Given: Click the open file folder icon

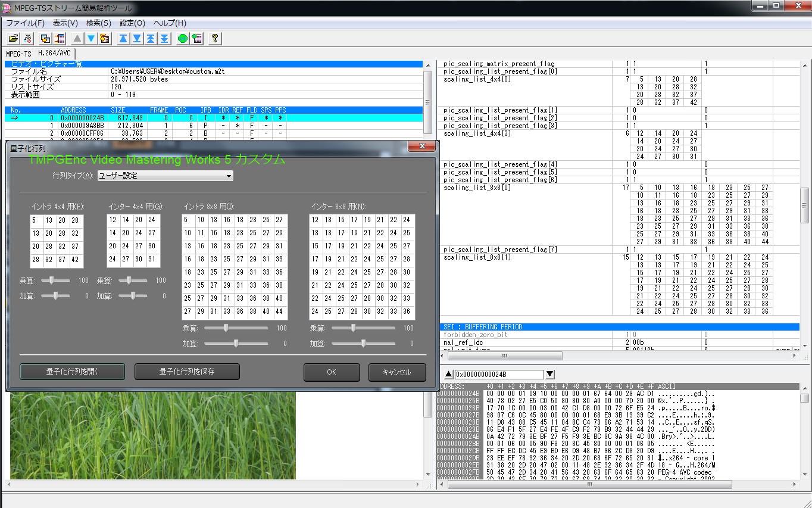Looking at the screenshot, I should (13, 39).
